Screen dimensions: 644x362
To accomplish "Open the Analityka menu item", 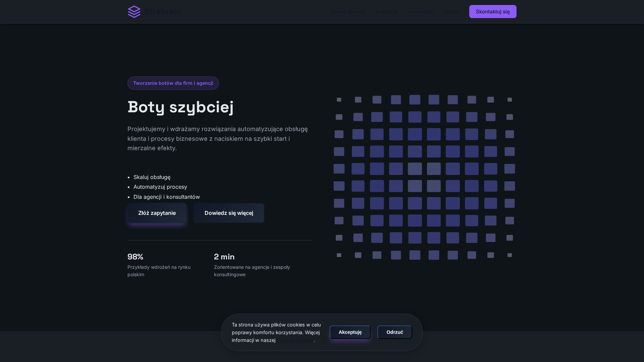I will (387, 11).
